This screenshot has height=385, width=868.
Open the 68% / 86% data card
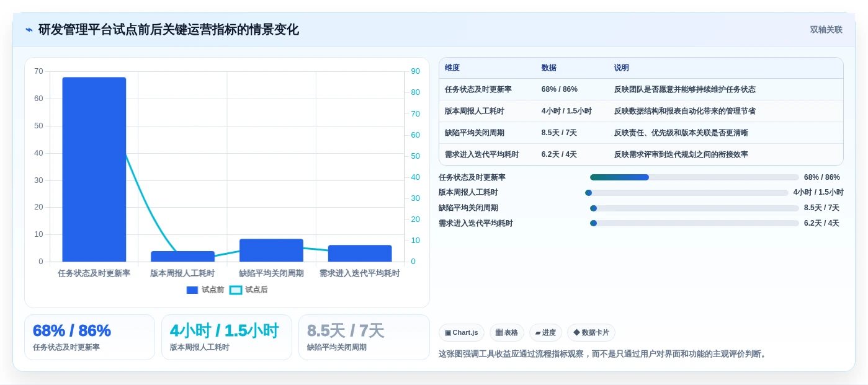tap(89, 337)
